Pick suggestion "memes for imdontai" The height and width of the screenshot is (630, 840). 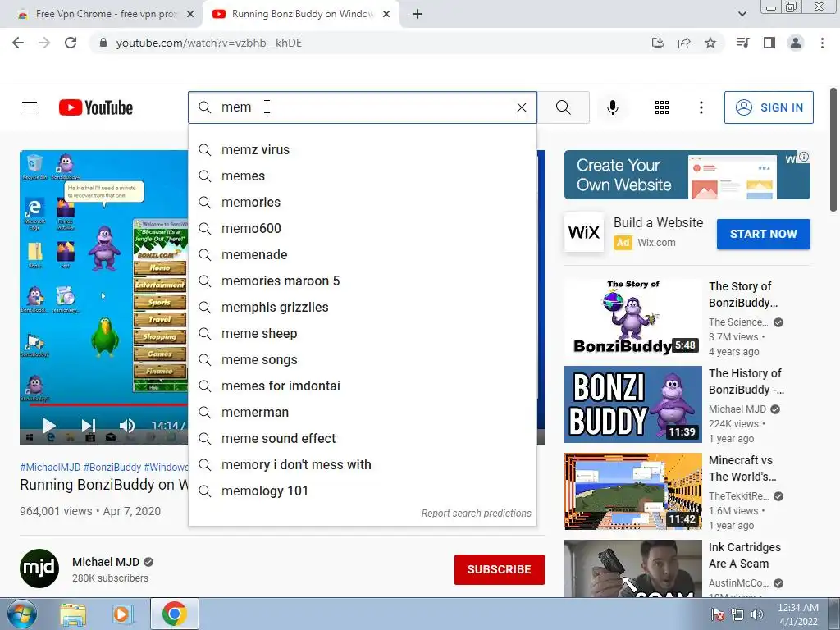[x=362, y=386]
